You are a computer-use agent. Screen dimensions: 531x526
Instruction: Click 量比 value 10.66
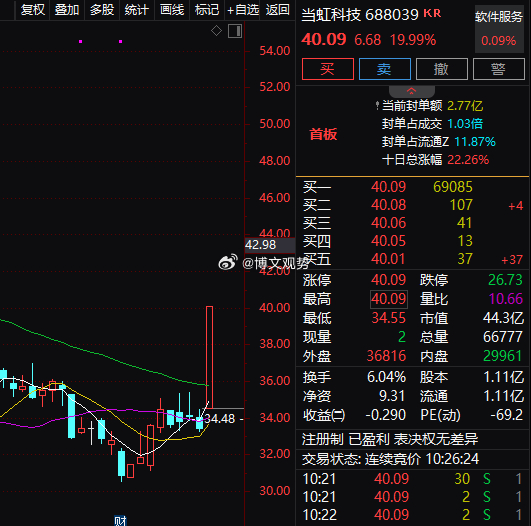506,299
